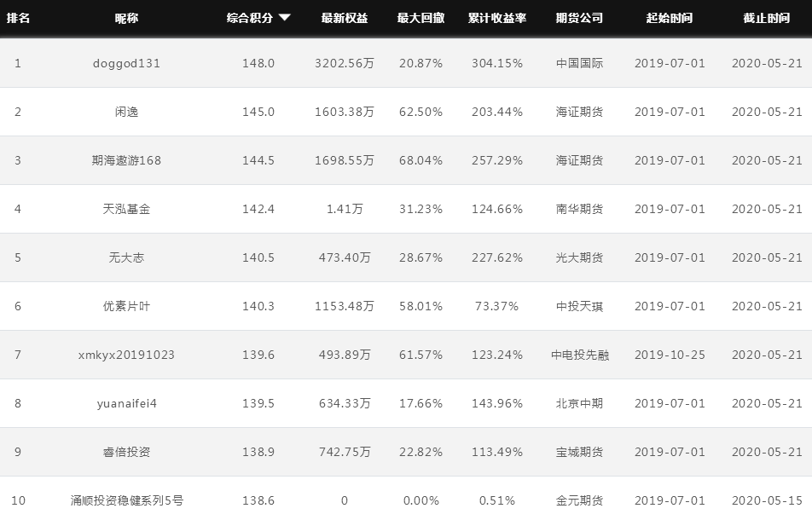Click the 截止时间 column header

click(x=767, y=18)
